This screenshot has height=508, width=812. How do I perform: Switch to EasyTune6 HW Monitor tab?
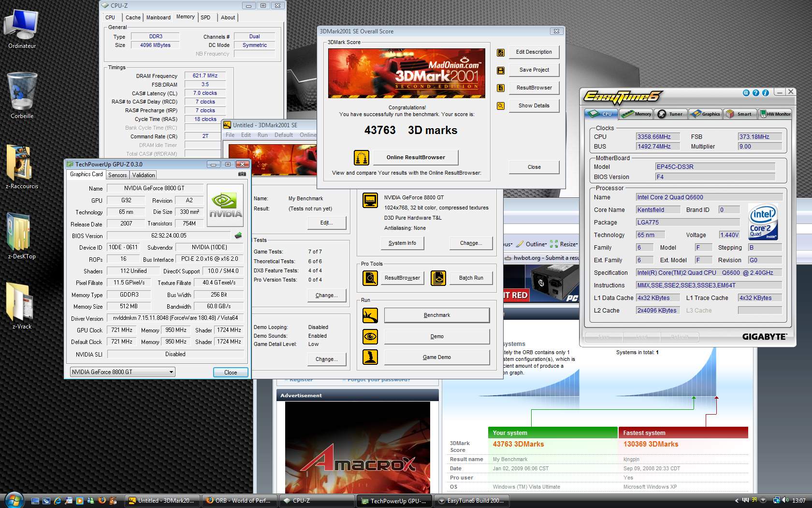tap(775, 114)
